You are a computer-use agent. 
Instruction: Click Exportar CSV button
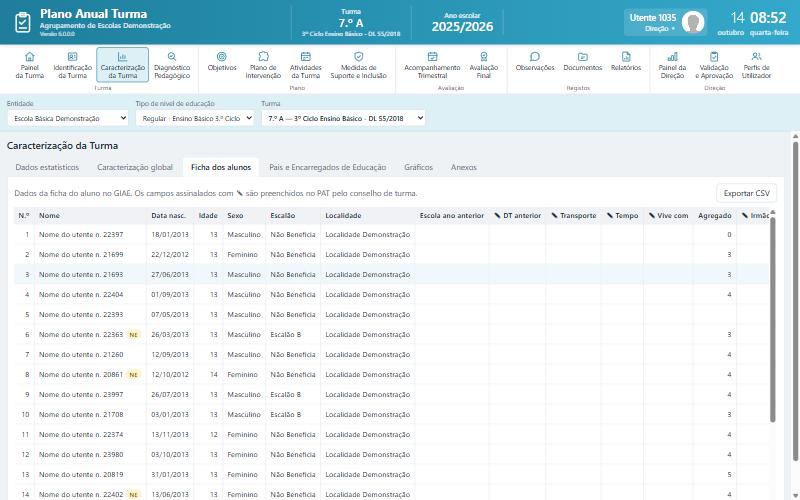(x=746, y=193)
